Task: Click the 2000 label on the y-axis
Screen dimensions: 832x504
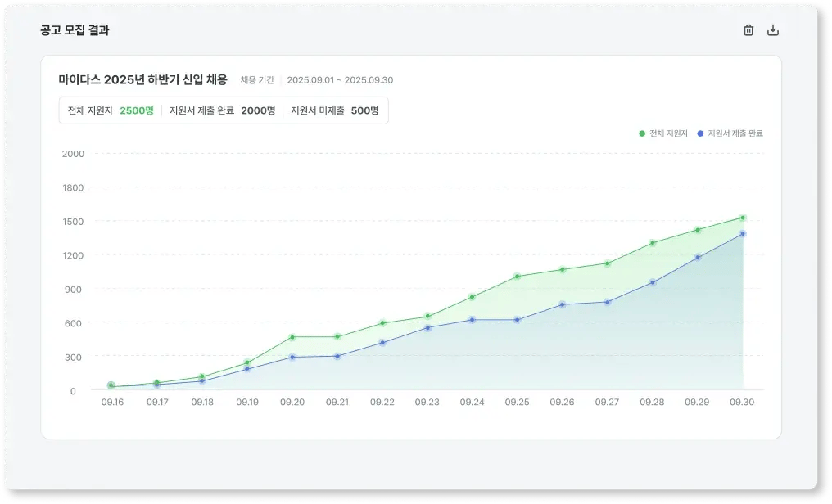Action: coord(74,154)
